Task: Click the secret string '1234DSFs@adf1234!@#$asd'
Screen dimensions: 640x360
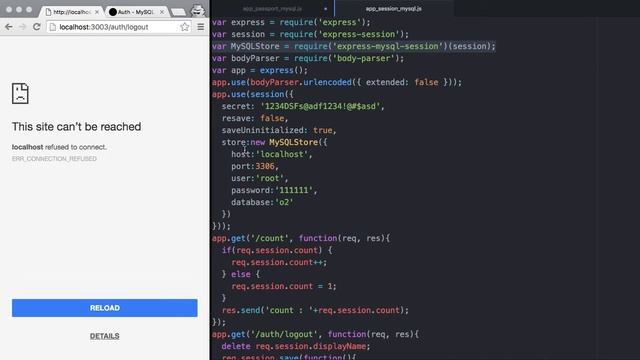Action: click(320, 106)
